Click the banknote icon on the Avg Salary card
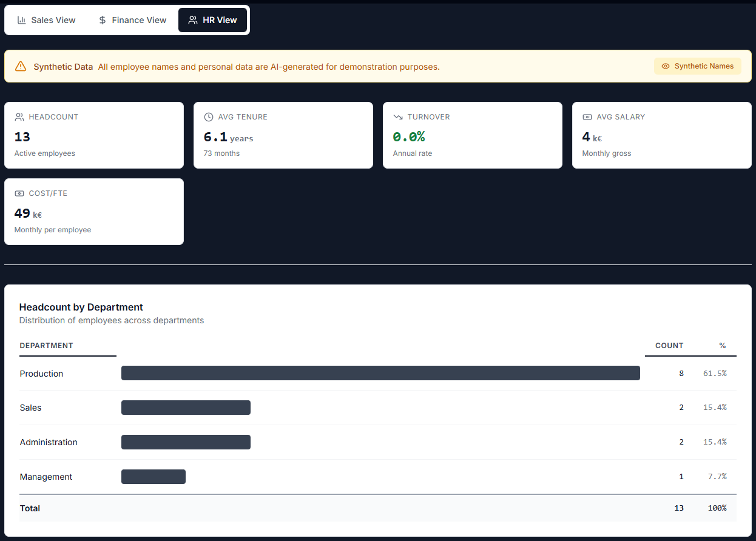Screen dimensions: 756x541 (x=587, y=116)
